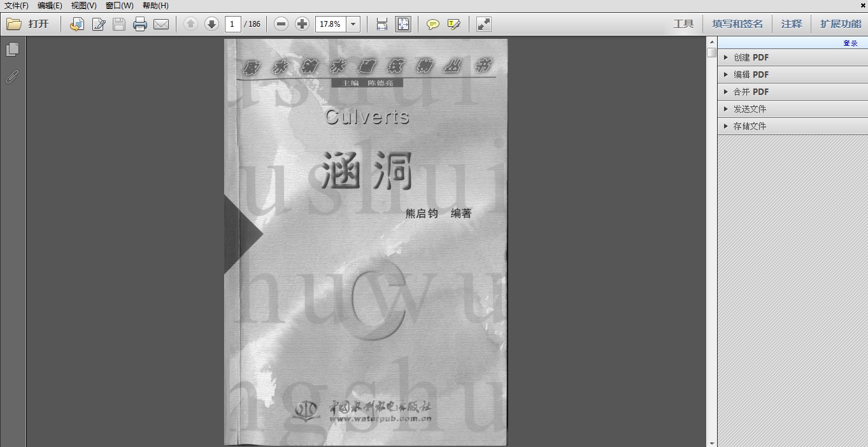Click the 打开 button label
Screen dimensions: 868x447
(x=38, y=24)
